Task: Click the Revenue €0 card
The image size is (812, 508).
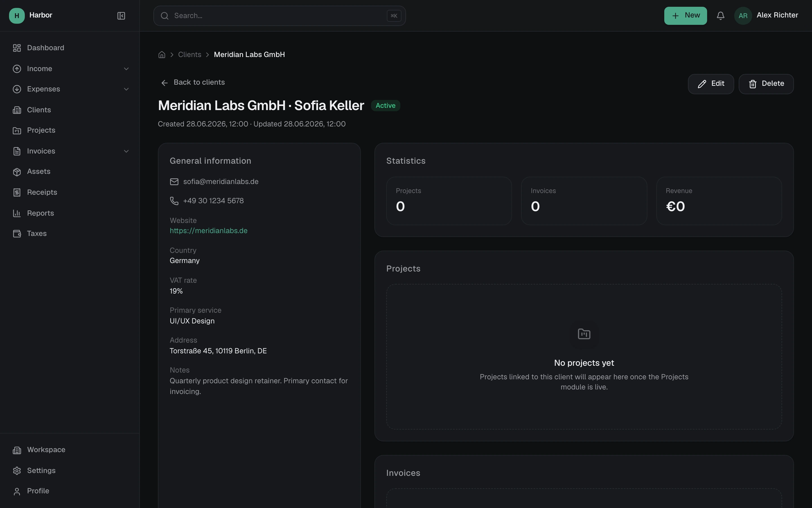Action: pyautogui.click(x=719, y=201)
